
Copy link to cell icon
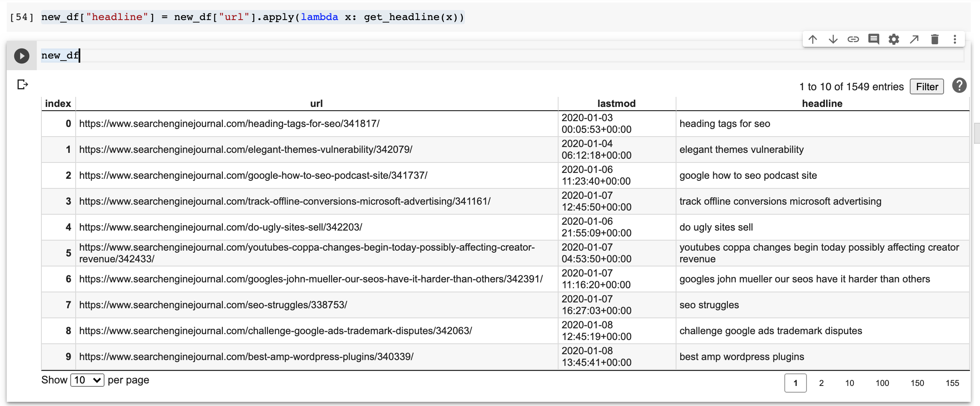[853, 39]
